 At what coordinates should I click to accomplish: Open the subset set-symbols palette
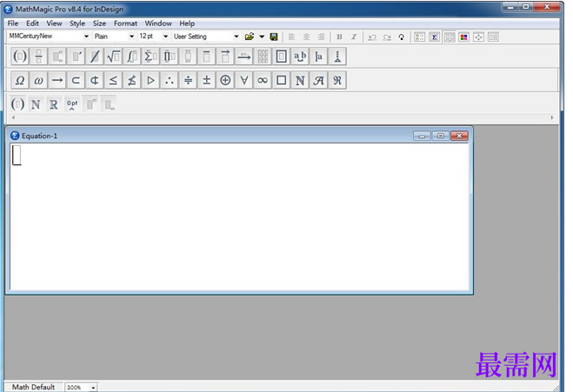point(76,80)
